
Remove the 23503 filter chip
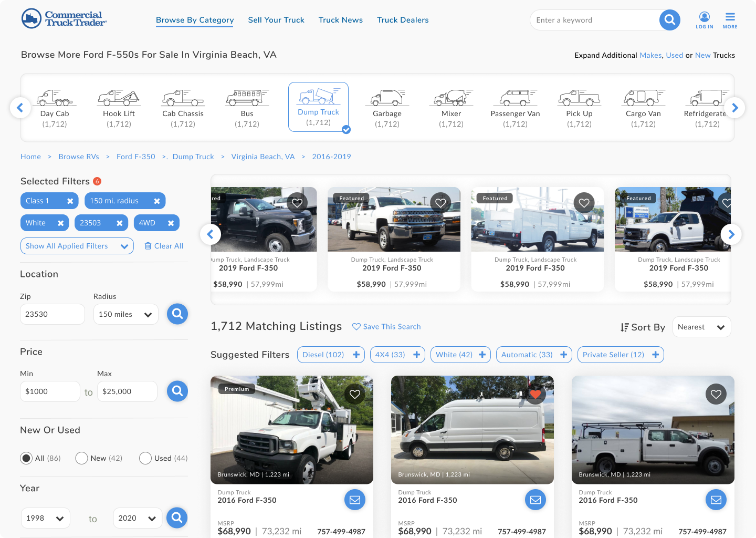pos(119,223)
